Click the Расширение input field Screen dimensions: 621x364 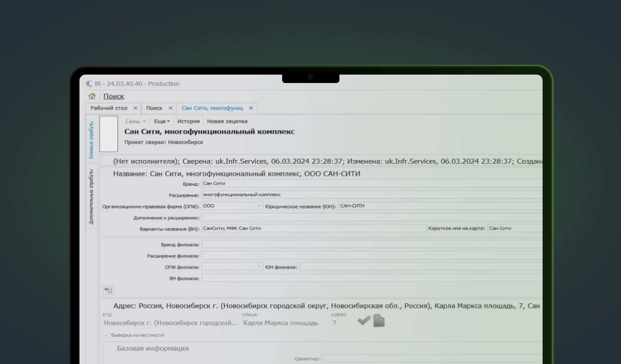pos(372,195)
